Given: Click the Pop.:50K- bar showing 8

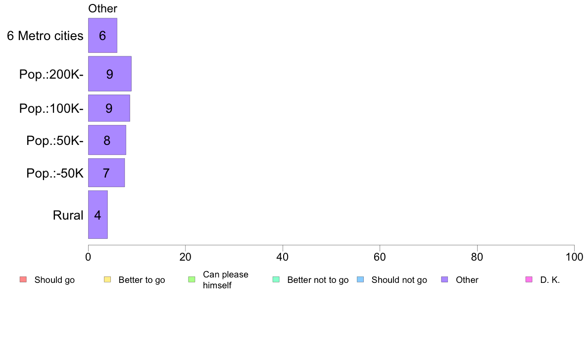Looking at the screenshot, I should (x=107, y=140).
